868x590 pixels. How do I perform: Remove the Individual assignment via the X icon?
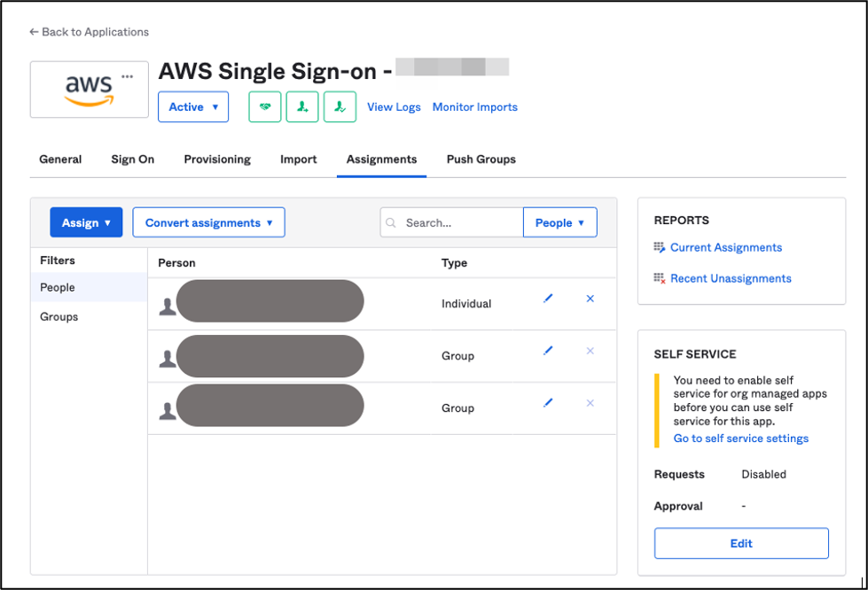tap(590, 299)
